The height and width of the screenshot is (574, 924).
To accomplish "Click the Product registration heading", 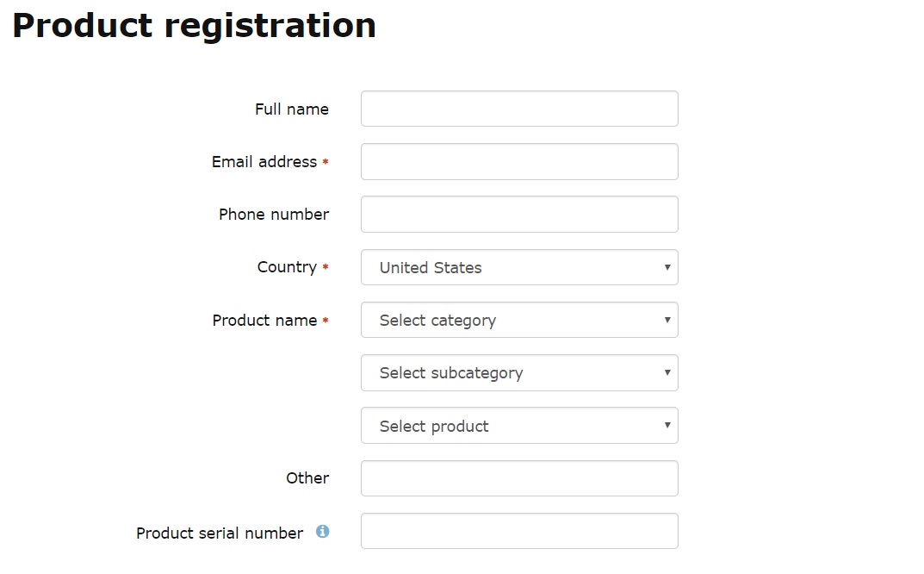I will [194, 25].
